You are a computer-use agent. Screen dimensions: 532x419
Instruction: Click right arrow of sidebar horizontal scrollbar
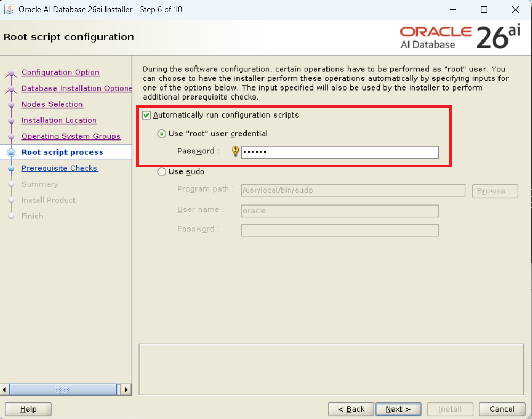pyautogui.click(x=126, y=390)
